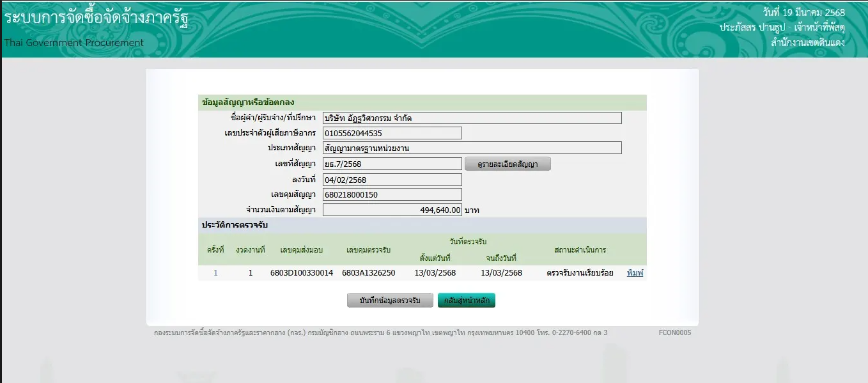Open inspection round number 1 link
This screenshot has width=868, height=383.
click(215, 273)
